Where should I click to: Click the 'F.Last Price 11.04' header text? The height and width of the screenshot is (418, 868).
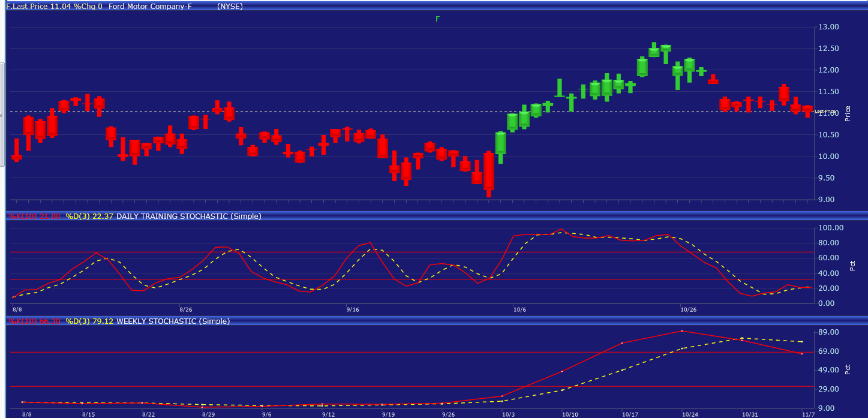(x=39, y=6)
